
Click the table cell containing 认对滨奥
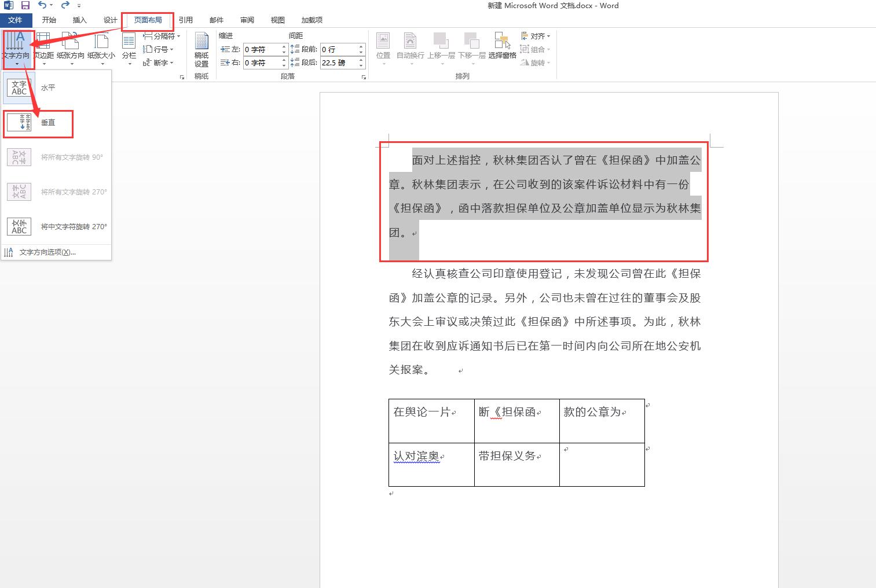(431, 465)
